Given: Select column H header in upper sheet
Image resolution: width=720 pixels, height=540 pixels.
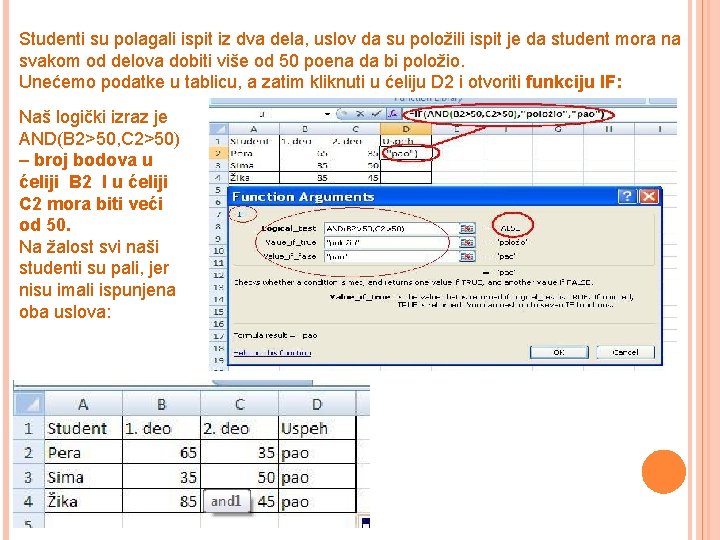Looking at the screenshot, I should 609,129.
